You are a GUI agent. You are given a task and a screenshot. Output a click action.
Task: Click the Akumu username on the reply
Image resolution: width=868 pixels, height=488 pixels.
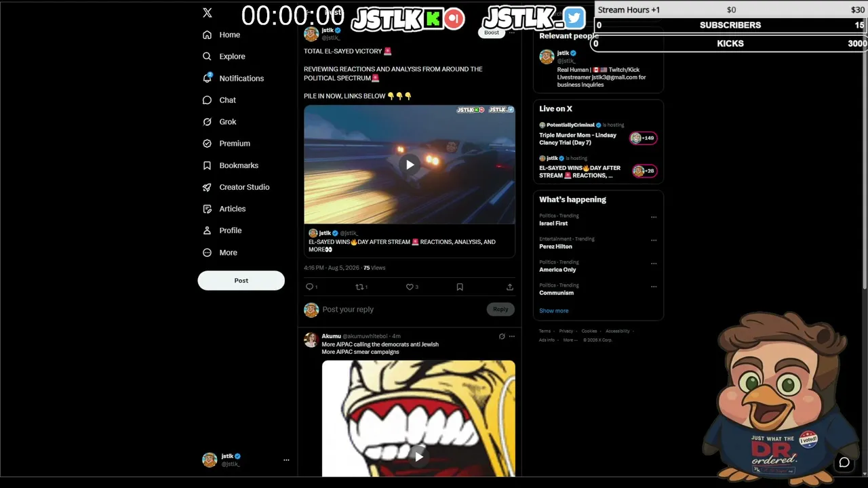pyautogui.click(x=331, y=336)
